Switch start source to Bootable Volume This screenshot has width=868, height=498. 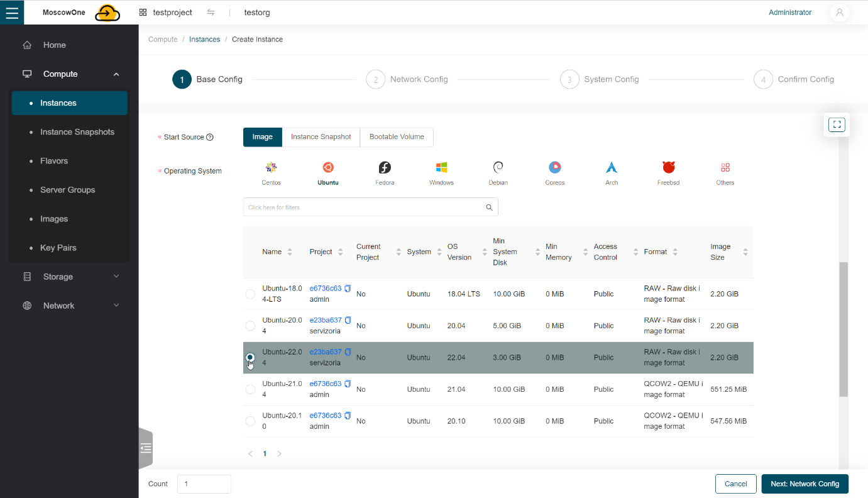click(x=397, y=137)
